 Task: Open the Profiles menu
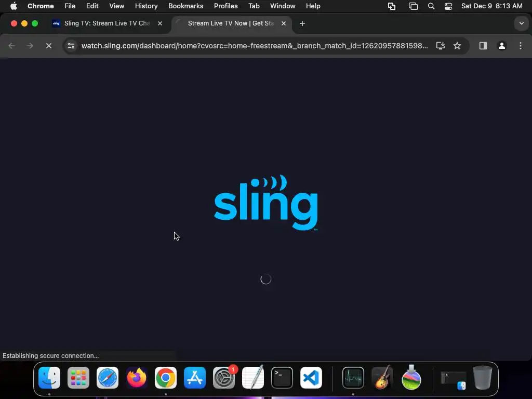click(x=225, y=6)
